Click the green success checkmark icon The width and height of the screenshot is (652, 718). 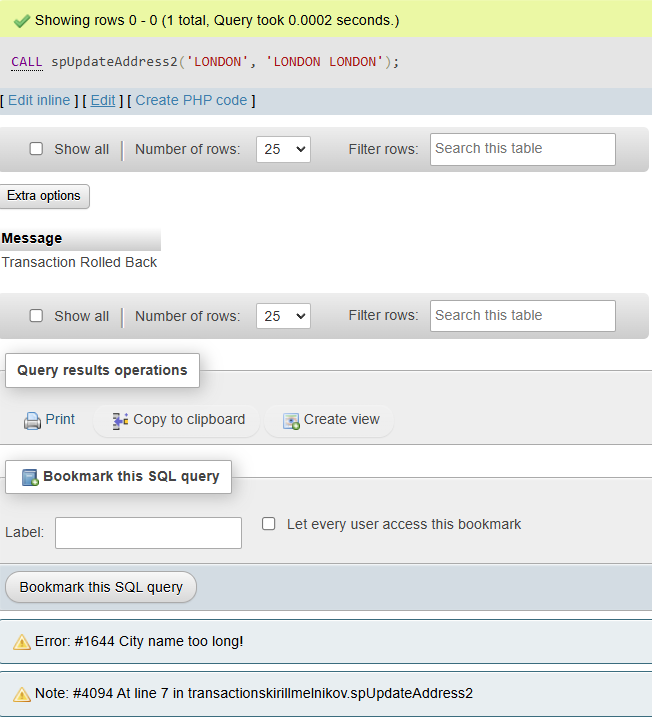coord(22,21)
